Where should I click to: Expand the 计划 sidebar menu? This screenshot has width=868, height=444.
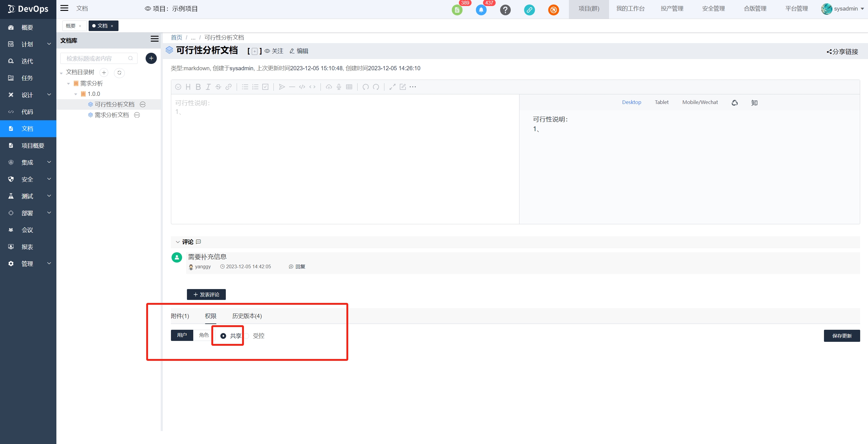coord(28,44)
